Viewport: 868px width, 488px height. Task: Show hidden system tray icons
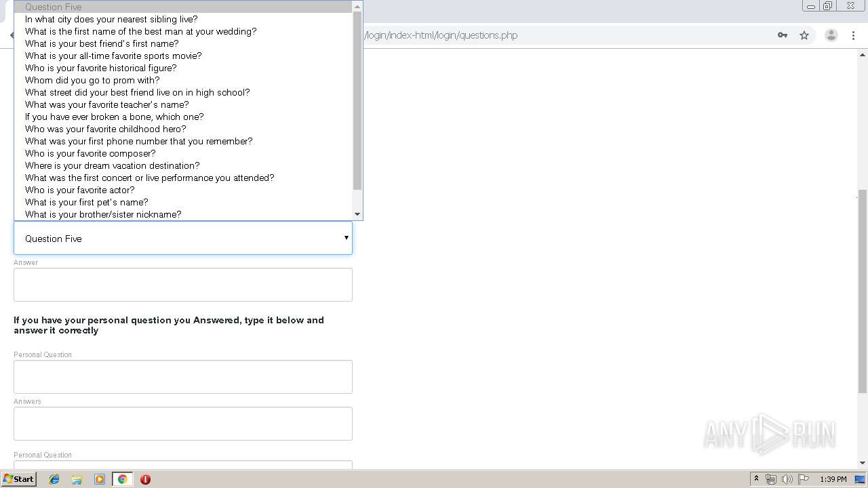(x=756, y=479)
